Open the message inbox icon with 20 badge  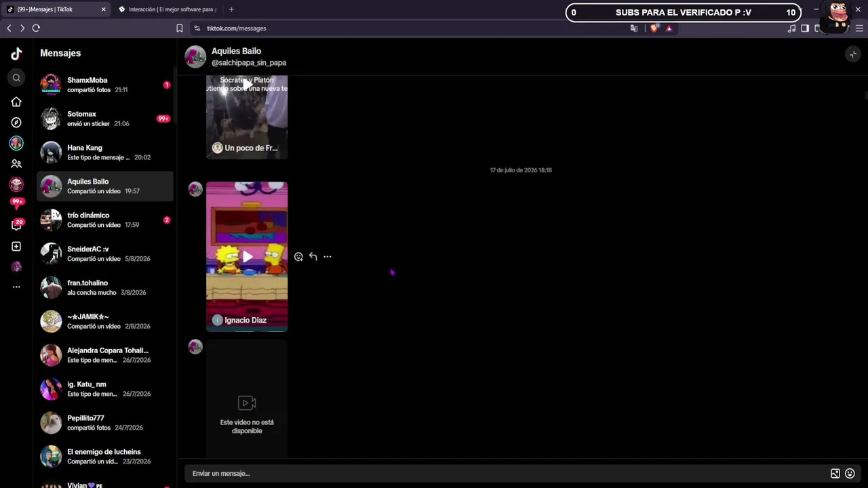tap(16, 225)
